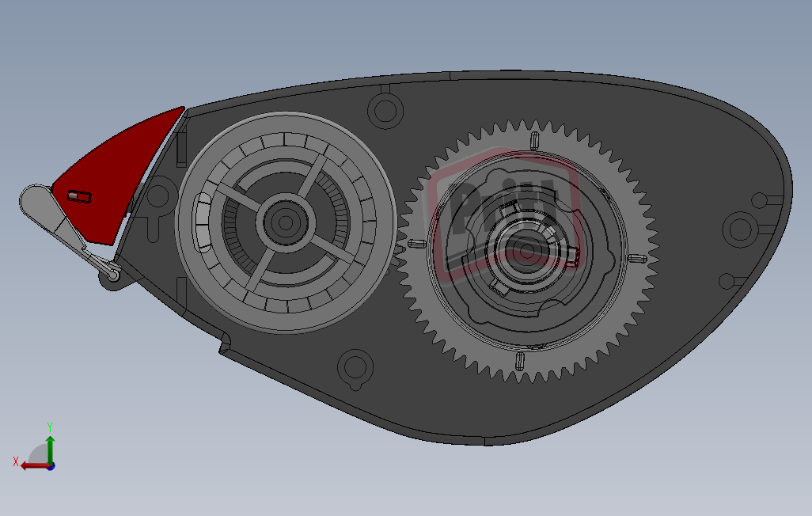Click the green Y axis of the view triad
This screenshot has height=516, width=812.
tap(50, 450)
